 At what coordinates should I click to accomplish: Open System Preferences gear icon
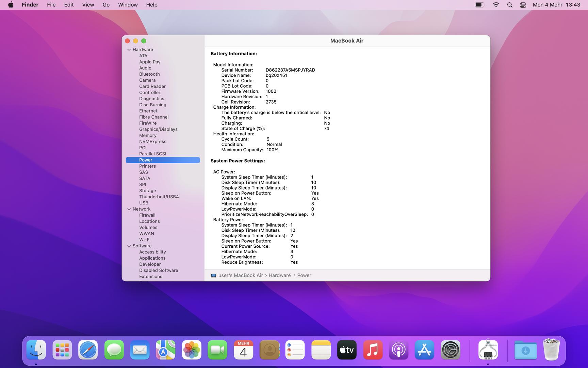tap(451, 350)
